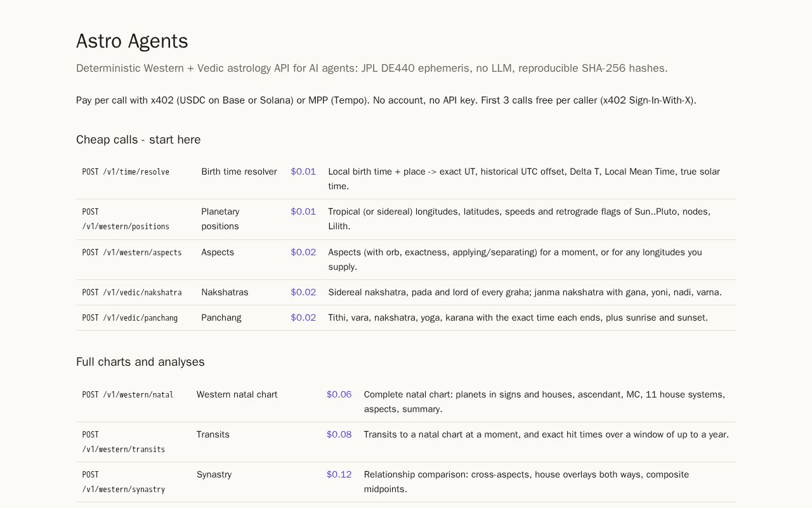
Task: Click the 'Deterministic Western + Vedic astrology API' subtitle
Action: click(x=372, y=69)
